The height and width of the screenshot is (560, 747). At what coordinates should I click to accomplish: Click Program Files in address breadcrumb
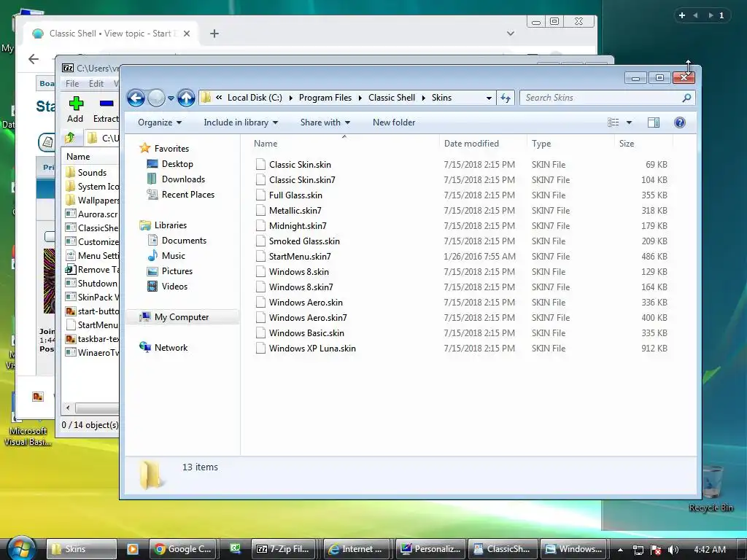[x=325, y=98]
